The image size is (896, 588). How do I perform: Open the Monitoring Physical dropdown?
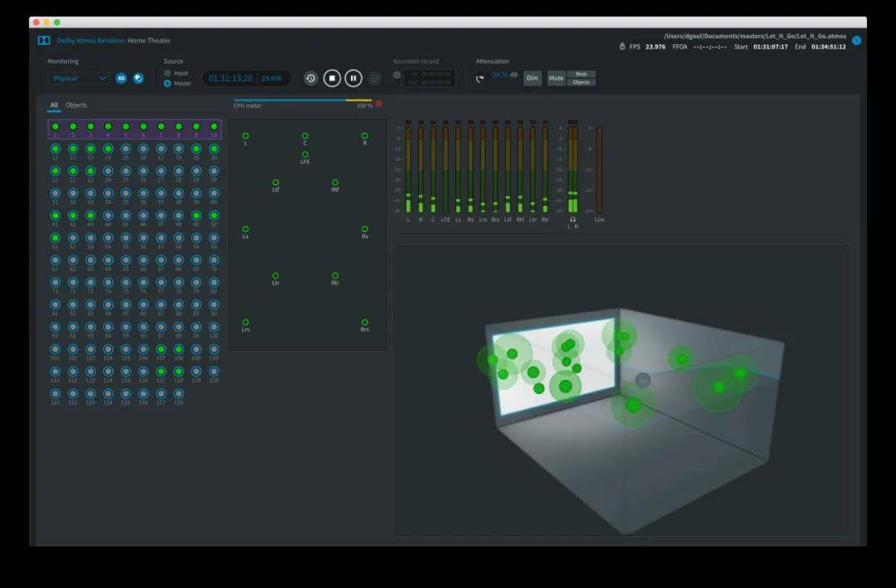(x=79, y=78)
